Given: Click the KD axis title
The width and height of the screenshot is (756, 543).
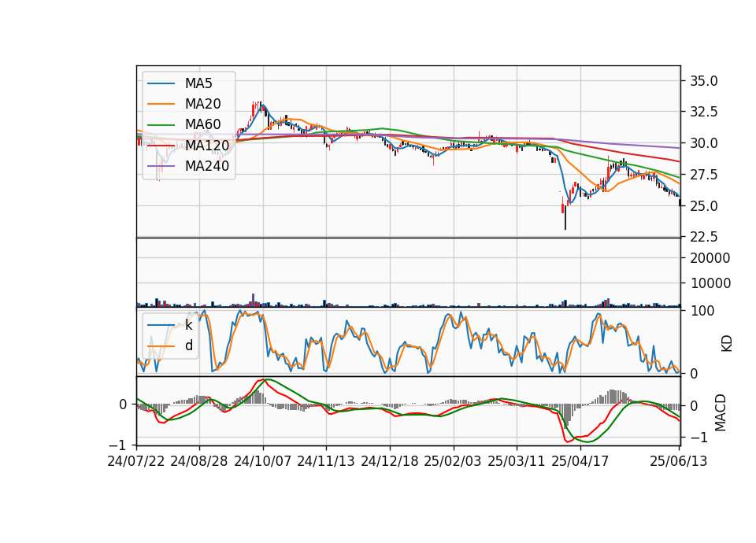Looking at the screenshot, I should (726, 344).
